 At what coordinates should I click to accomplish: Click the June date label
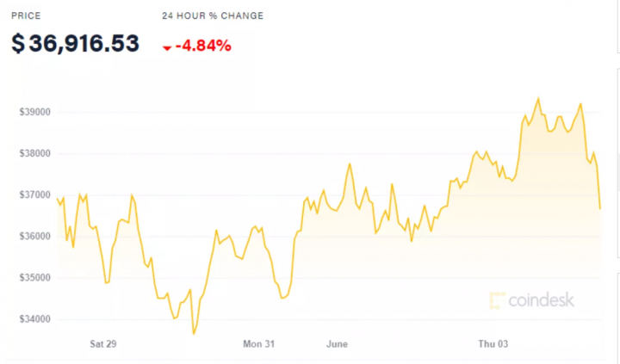337,344
